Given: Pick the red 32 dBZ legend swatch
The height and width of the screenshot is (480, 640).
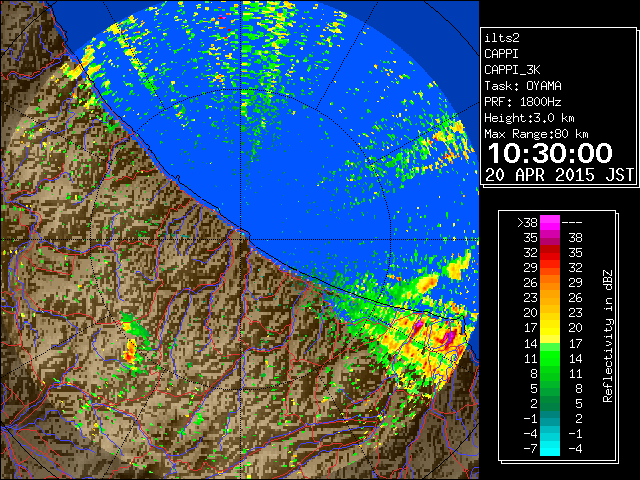Looking at the screenshot, I should pyautogui.click(x=550, y=253).
